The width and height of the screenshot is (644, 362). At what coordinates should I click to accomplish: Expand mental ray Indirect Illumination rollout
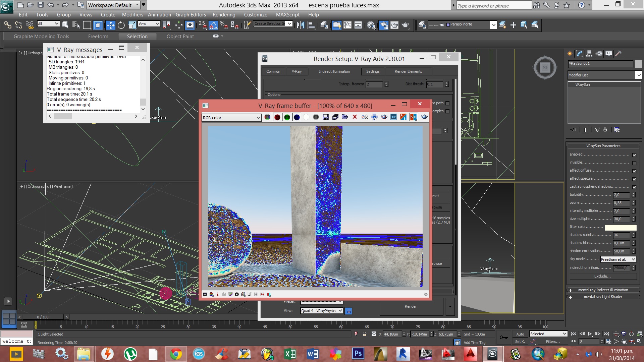coord(603,290)
